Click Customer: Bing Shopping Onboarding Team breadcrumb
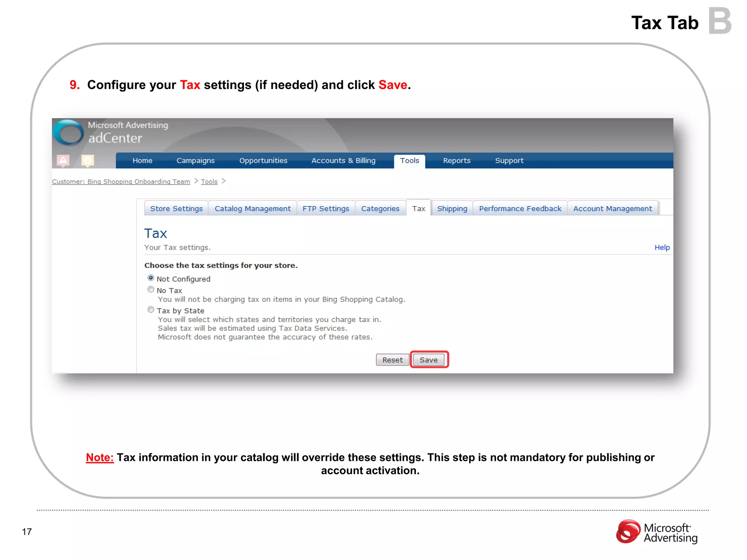Screen dimensions: 747x560 coord(121,182)
